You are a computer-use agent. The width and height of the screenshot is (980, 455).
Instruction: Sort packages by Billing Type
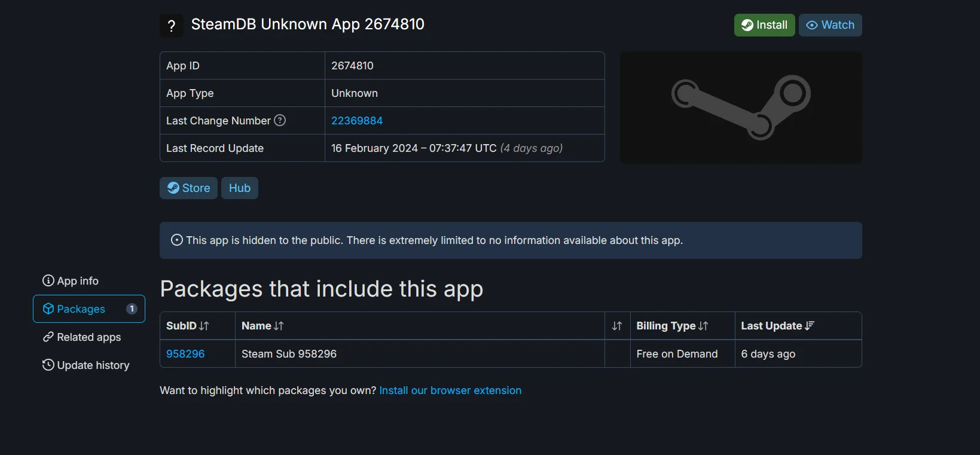pyautogui.click(x=672, y=326)
